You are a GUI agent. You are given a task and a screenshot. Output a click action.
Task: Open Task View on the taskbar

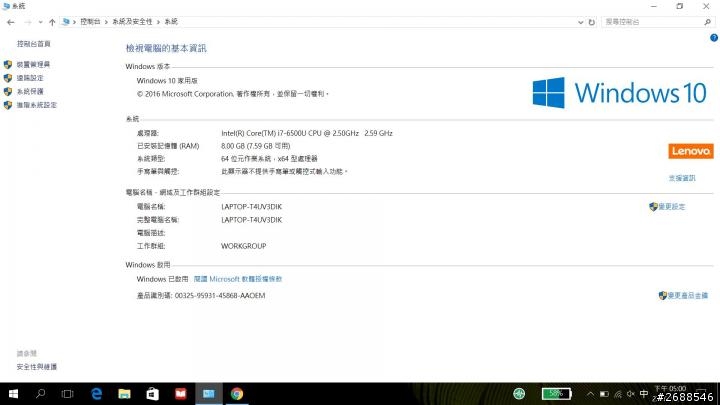[68, 394]
